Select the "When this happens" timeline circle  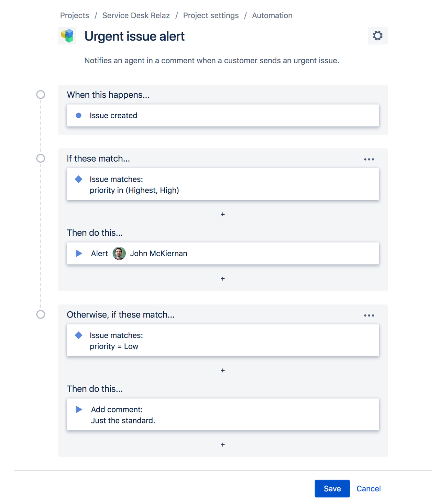[x=41, y=95]
